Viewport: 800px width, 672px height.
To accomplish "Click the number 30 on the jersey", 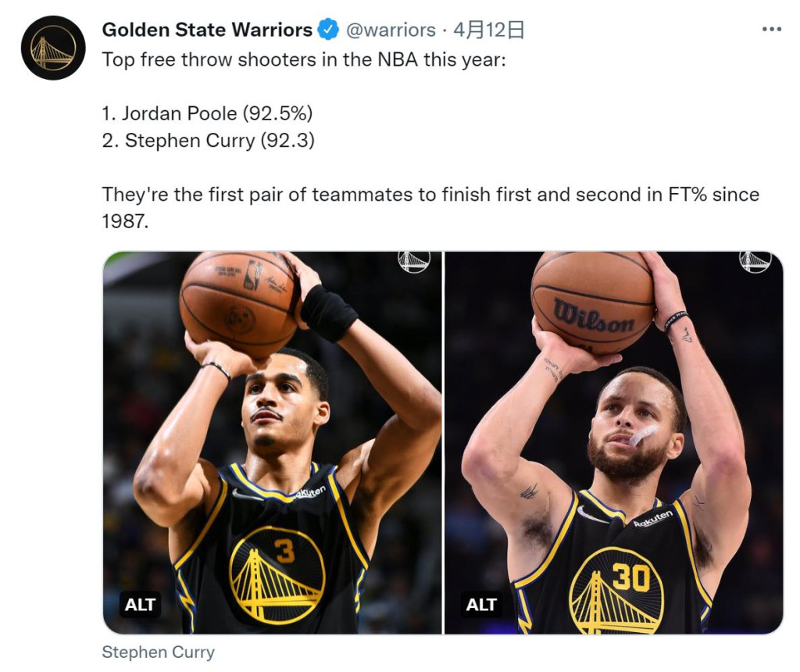I will click(631, 577).
